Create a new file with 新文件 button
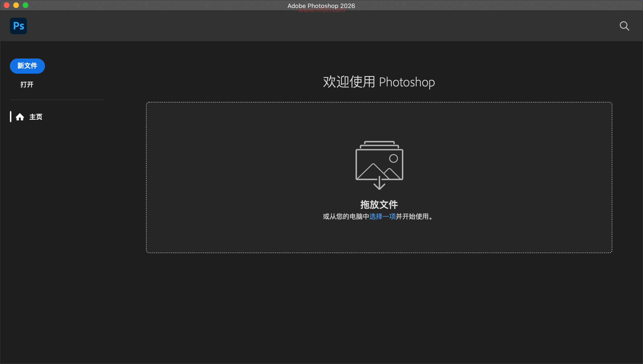 [27, 66]
